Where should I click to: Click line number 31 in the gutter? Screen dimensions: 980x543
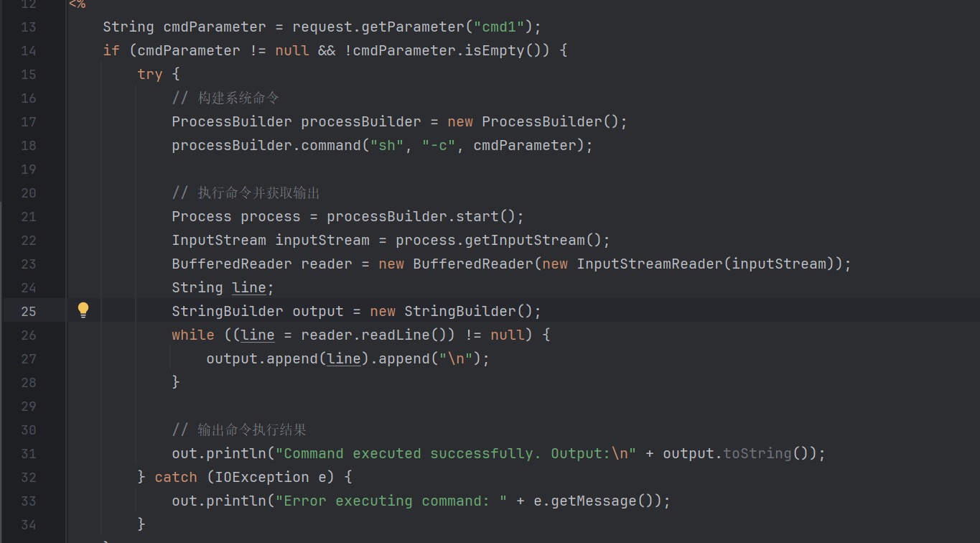pos(28,454)
